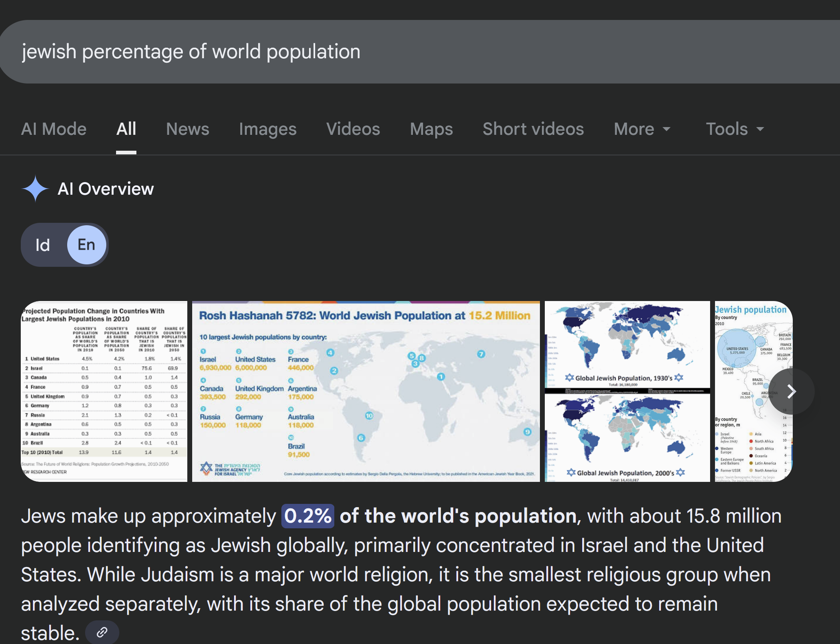Viewport: 840px width, 644px height.
Task: Go to the Images tab
Action: [268, 129]
